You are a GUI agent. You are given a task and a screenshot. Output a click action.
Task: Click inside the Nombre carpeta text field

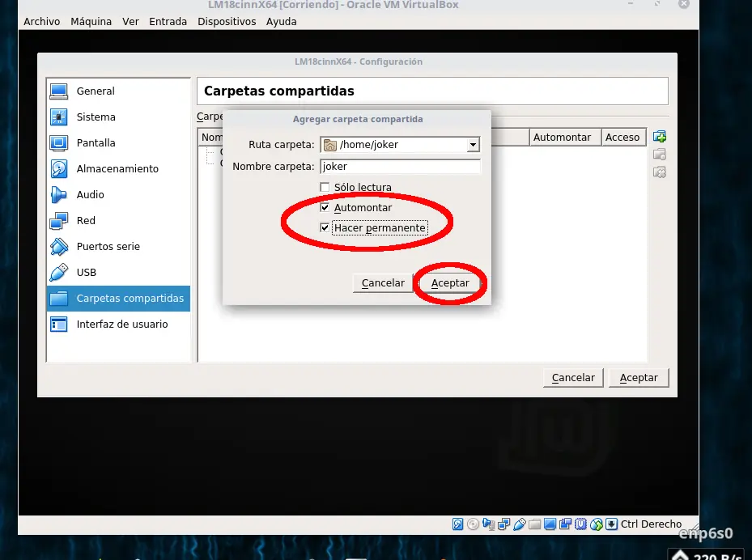(x=400, y=166)
